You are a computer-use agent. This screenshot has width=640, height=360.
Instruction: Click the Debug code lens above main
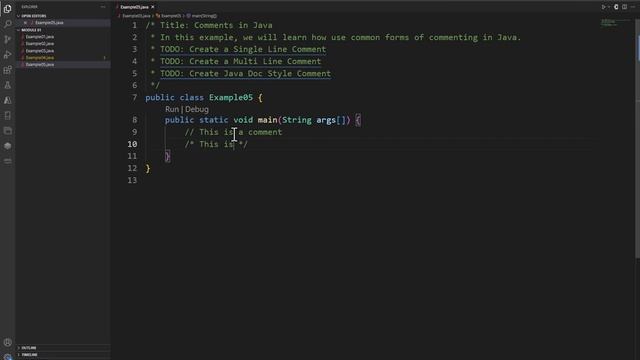(197, 109)
